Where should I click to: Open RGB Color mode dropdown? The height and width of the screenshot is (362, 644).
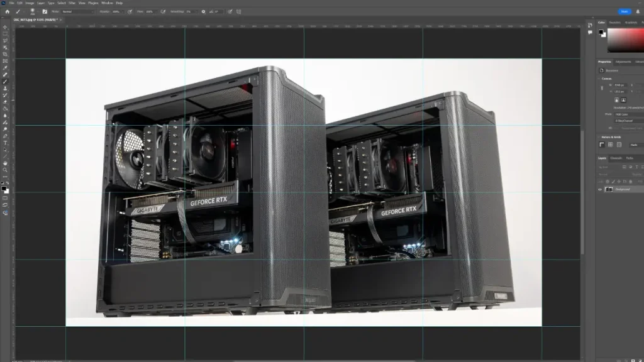[629, 114]
